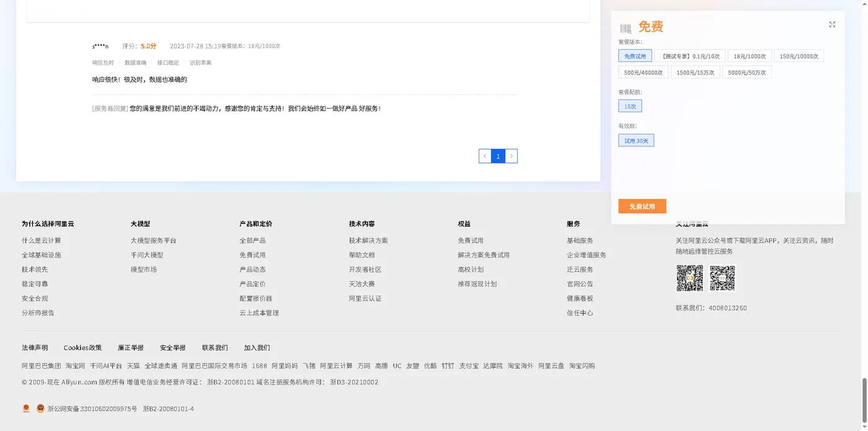Pick the 500元/40000次 package
Viewport: 868px width, 431px height.
643,73
